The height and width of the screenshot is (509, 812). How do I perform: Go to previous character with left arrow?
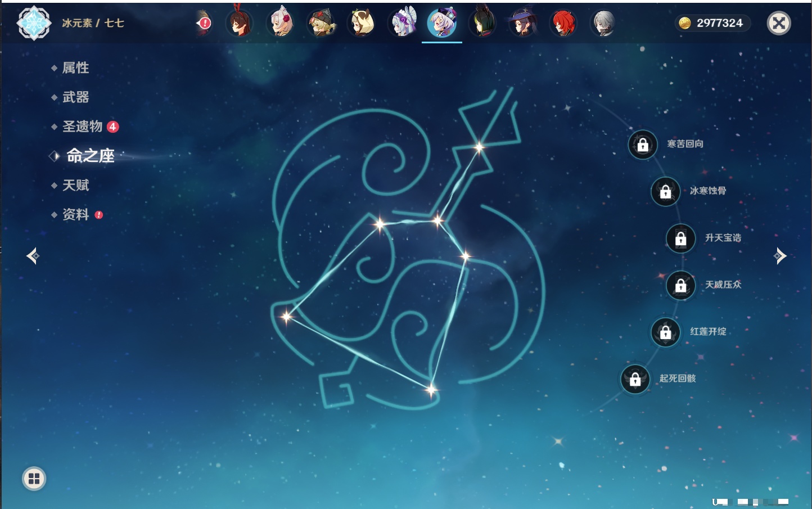pyautogui.click(x=33, y=256)
